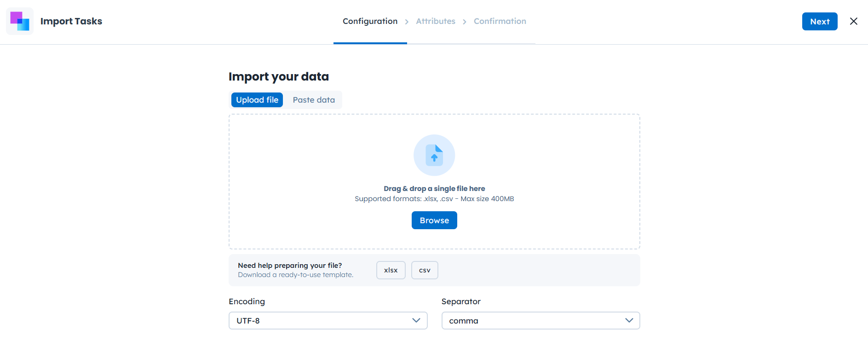The height and width of the screenshot is (353, 868).
Task: Select the Upload file toggle
Action: point(257,100)
